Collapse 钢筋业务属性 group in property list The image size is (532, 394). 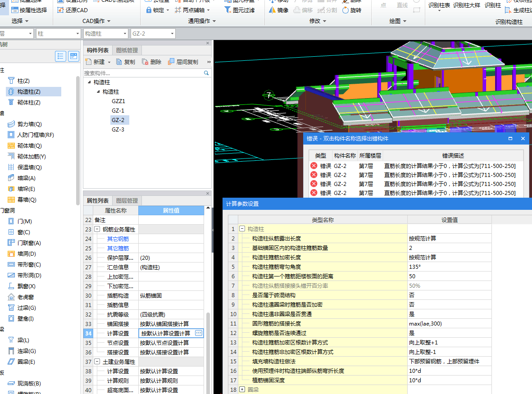[97, 229]
